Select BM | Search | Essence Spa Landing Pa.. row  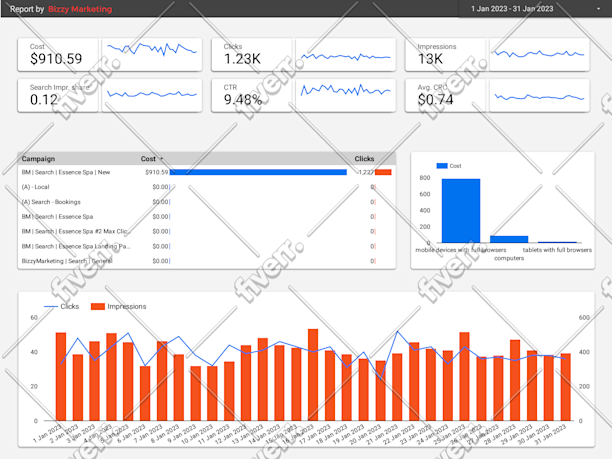coord(207,246)
